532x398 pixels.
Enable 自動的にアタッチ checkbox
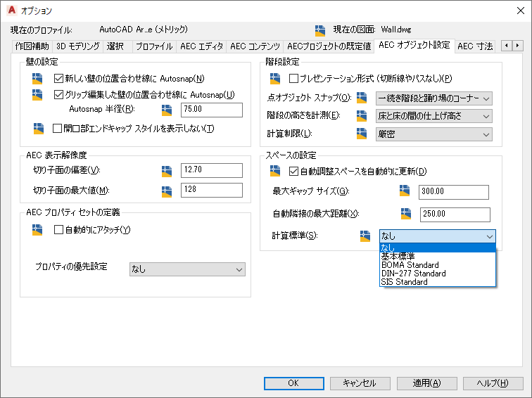tap(58, 230)
